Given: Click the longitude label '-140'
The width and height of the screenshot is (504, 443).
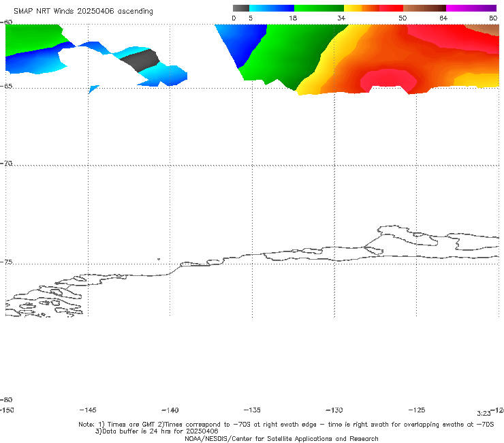Looking at the screenshot, I should [170, 410].
